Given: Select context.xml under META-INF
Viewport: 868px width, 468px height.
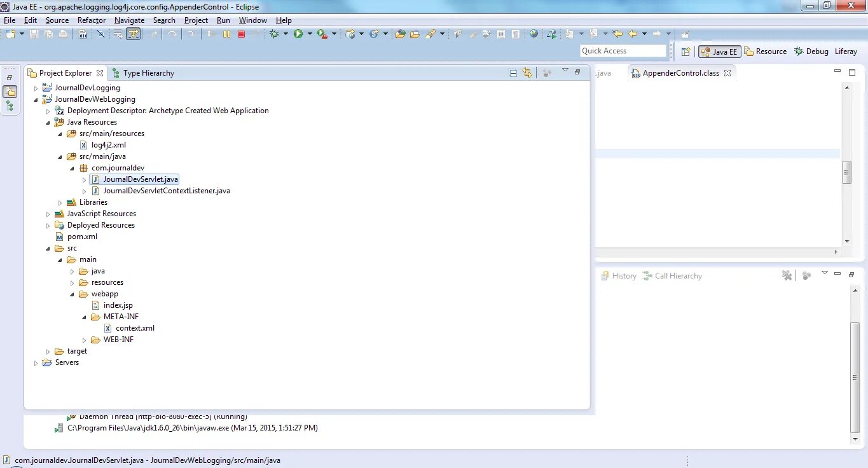Looking at the screenshot, I should 129,328.
